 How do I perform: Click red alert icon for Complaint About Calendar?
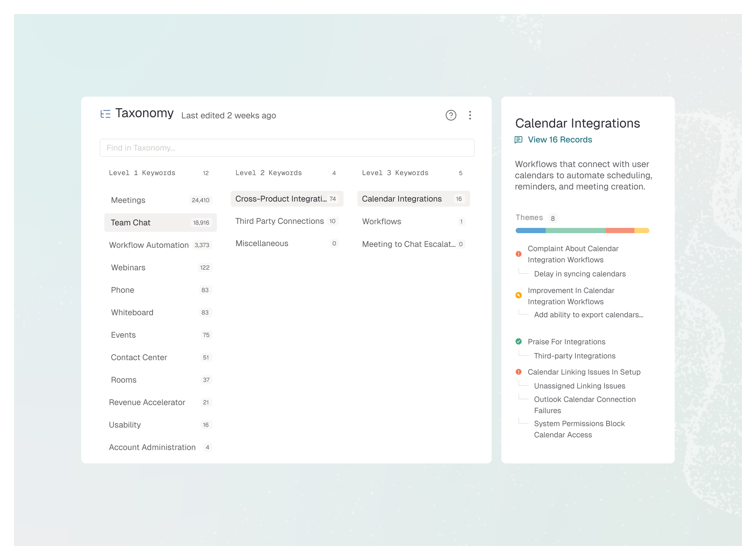click(519, 254)
